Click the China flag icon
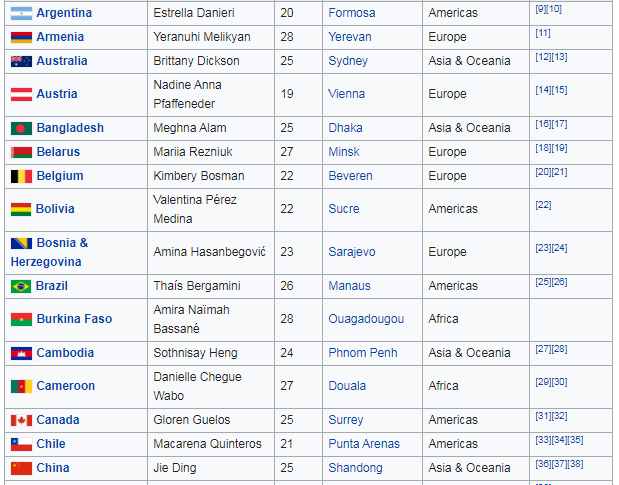The width and height of the screenshot is (619, 485). [x=21, y=468]
